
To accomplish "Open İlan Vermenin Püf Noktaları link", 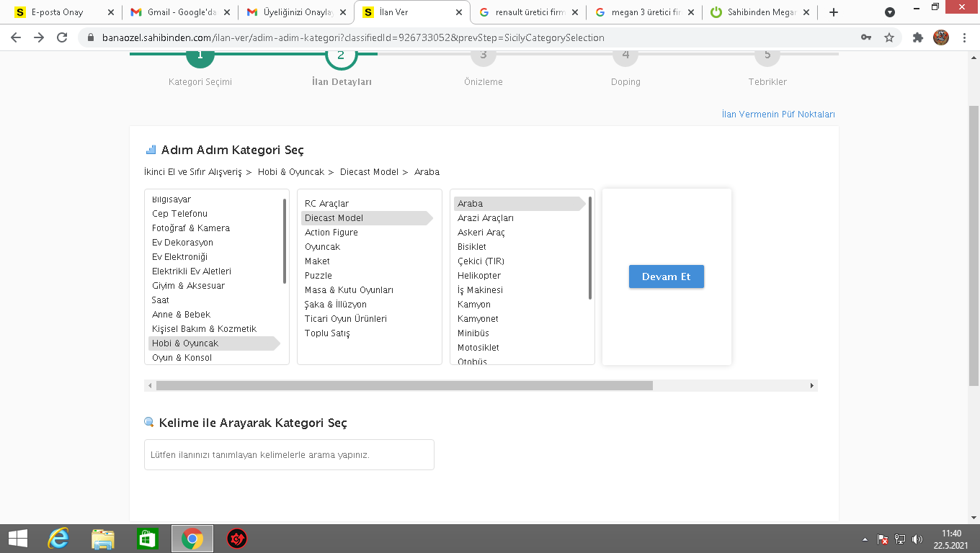I will 778,114.
